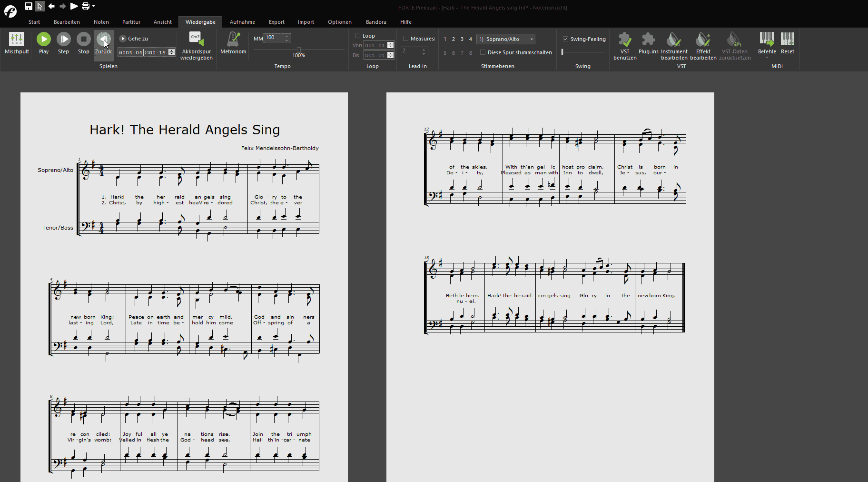Select voice level 2
The height and width of the screenshot is (482, 868).
click(x=454, y=39)
